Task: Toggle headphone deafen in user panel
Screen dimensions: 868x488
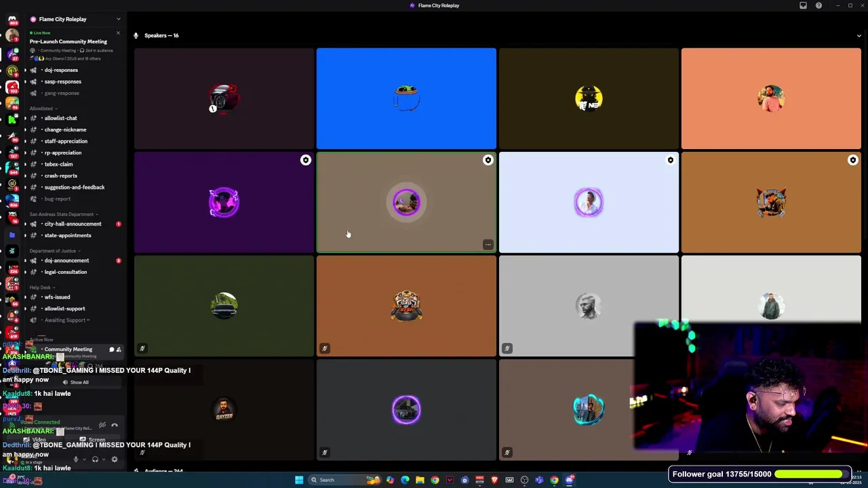Action: click(95, 460)
